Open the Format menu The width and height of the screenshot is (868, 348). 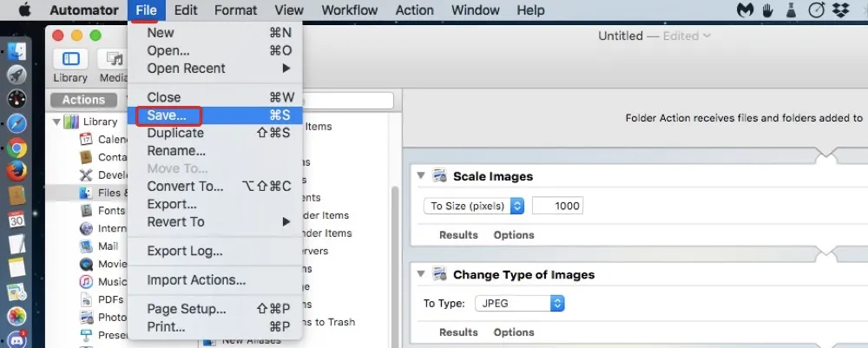(236, 10)
